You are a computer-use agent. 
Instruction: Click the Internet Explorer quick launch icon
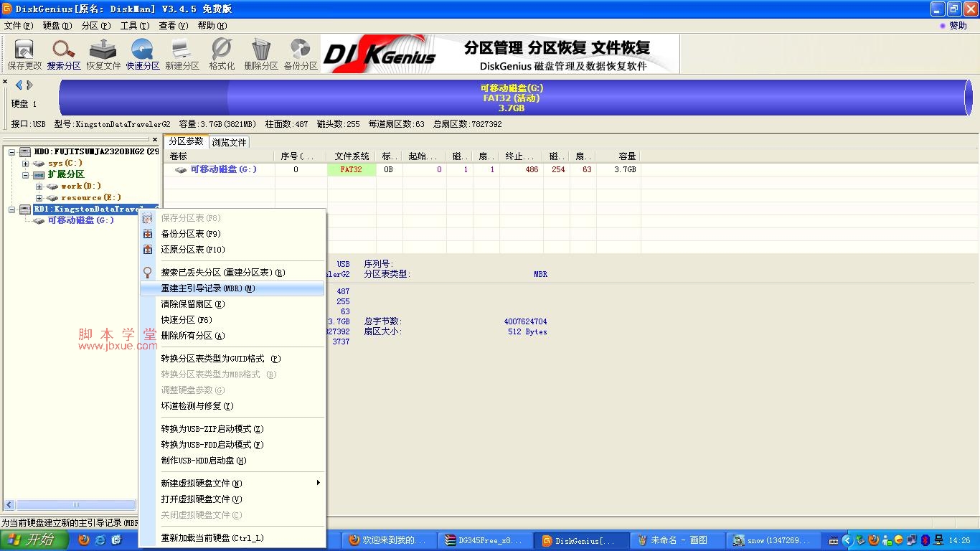click(x=100, y=540)
